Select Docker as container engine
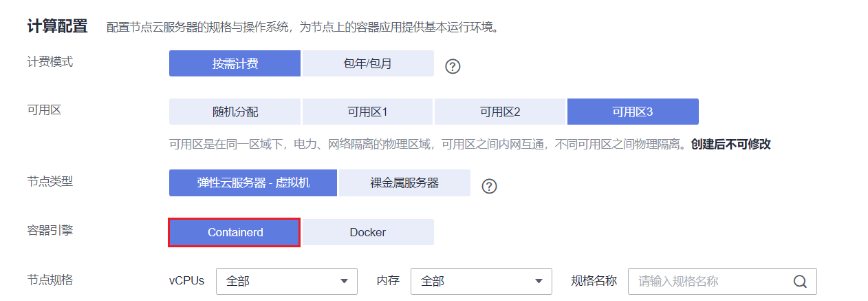 368,232
